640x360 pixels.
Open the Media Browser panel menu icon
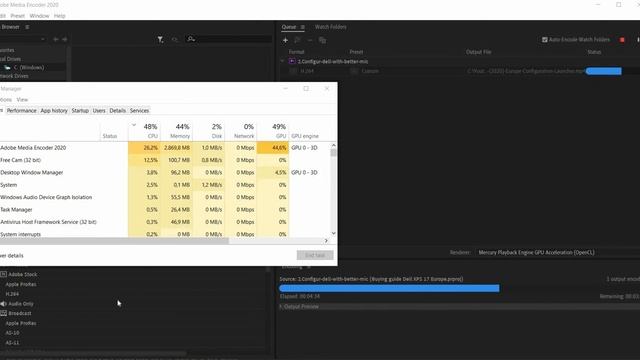tap(27, 27)
